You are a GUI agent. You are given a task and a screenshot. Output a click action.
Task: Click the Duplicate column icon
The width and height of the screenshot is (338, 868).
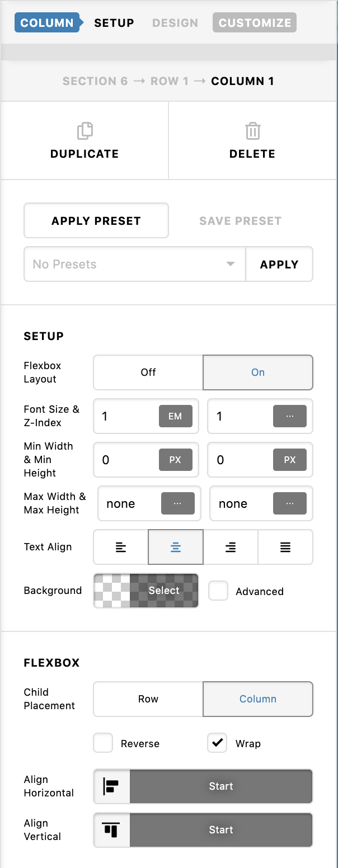pyautogui.click(x=84, y=131)
